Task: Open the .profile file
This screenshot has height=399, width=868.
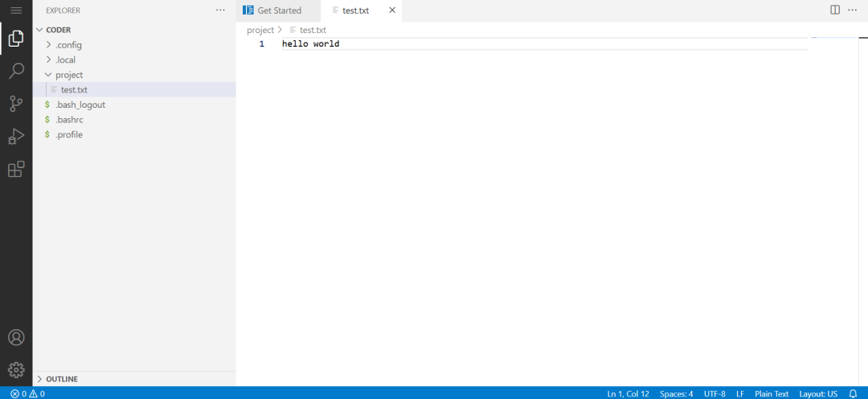Action: tap(134, 134)
